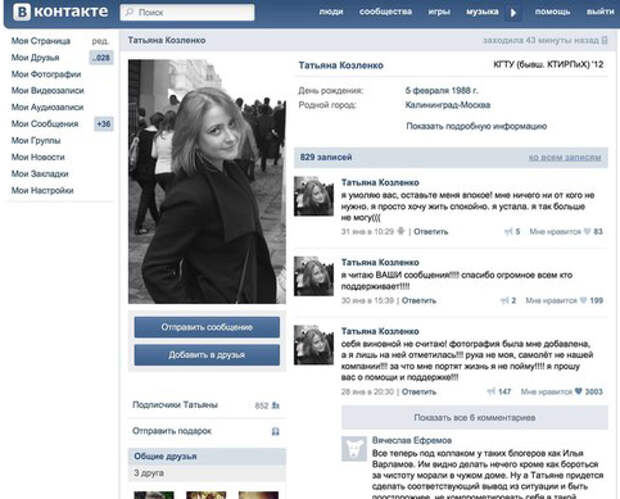Click the subscribers icon next to 852
The width and height of the screenshot is (620, 499).
tap(276, 405)
